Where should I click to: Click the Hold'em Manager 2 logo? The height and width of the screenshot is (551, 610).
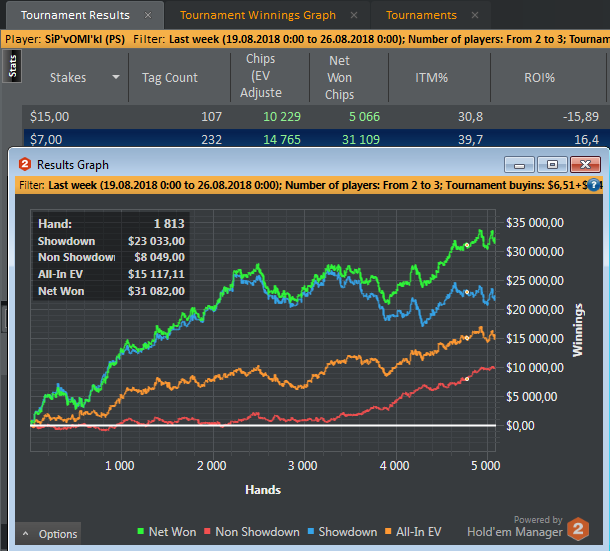578,529
